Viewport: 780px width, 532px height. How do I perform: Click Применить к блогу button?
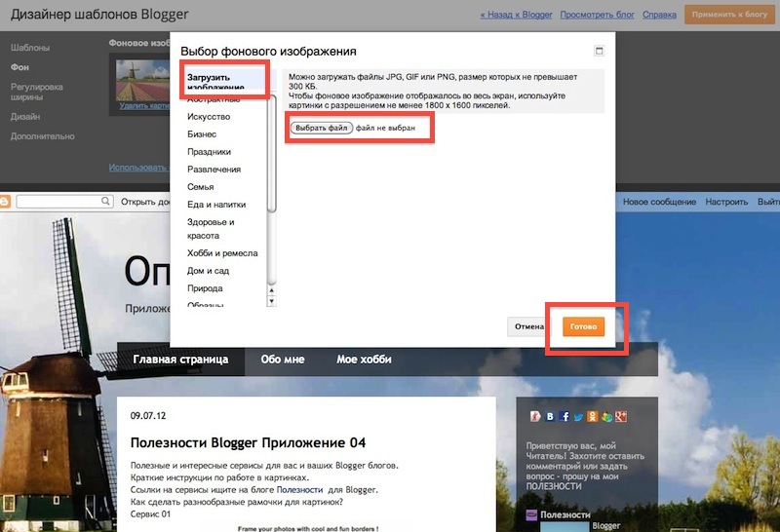(x=729, y=15)
